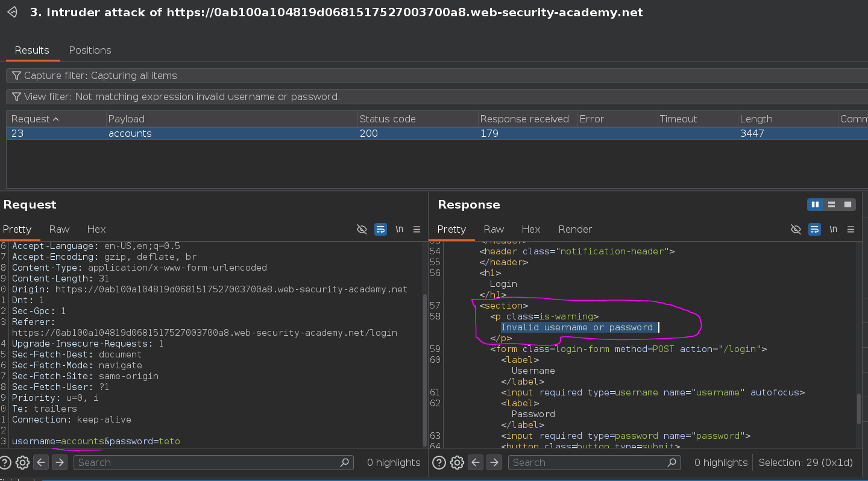868x481 pixels.
Task: Click the Request pane vertical scrollbar
Action: (426, 370)
